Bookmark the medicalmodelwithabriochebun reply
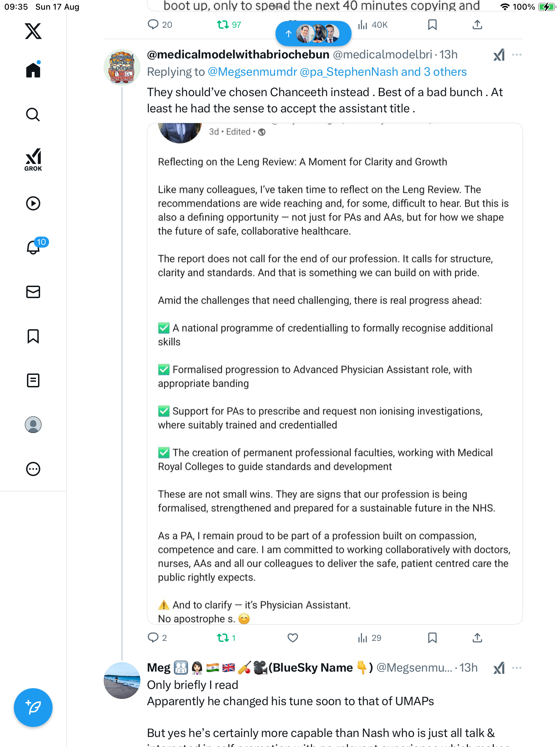The image size is (560, 747). tap(432, 638)
